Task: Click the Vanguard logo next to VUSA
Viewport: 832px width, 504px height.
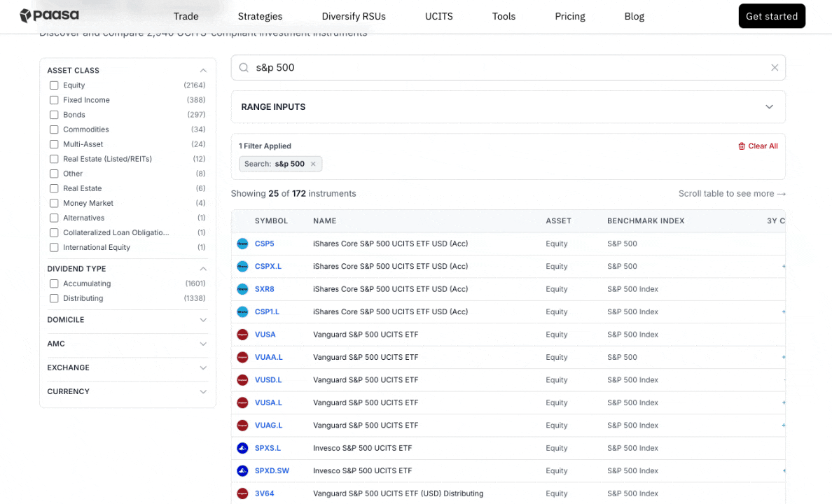Action: pyautogui.click(x=242, y=334)
